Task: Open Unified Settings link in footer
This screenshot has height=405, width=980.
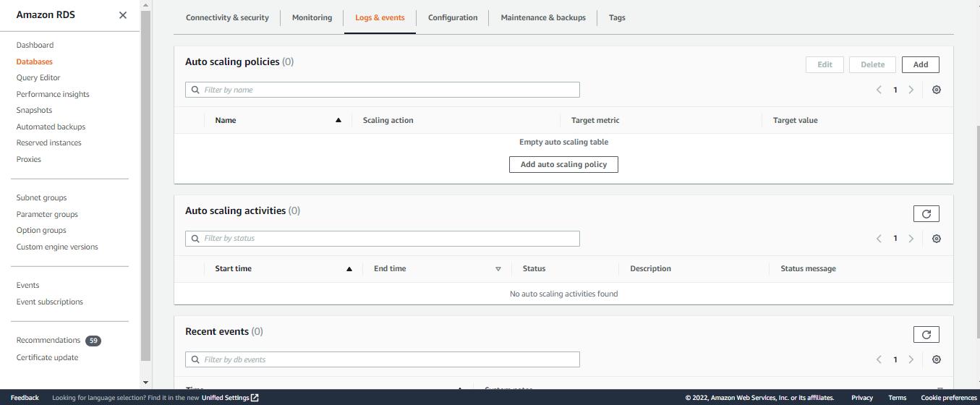Action: pos(225,398)
